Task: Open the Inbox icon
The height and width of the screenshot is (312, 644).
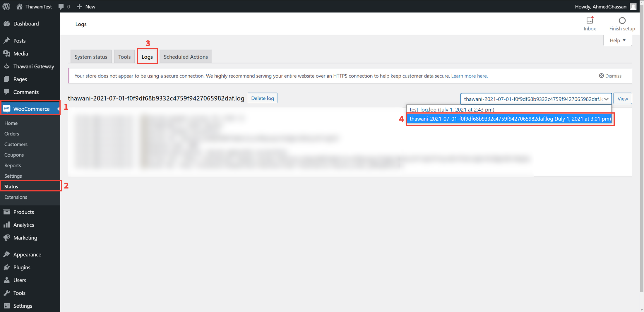Action: 590,20
